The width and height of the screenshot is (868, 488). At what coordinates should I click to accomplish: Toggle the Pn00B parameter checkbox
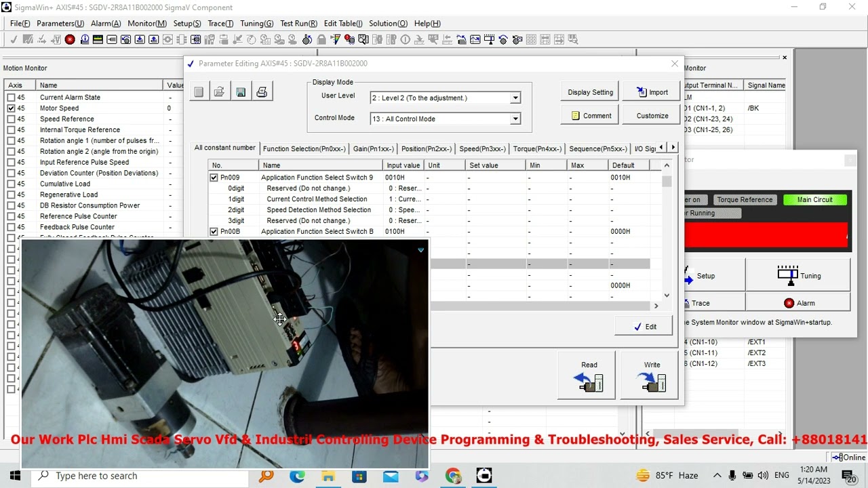(214, 232)
